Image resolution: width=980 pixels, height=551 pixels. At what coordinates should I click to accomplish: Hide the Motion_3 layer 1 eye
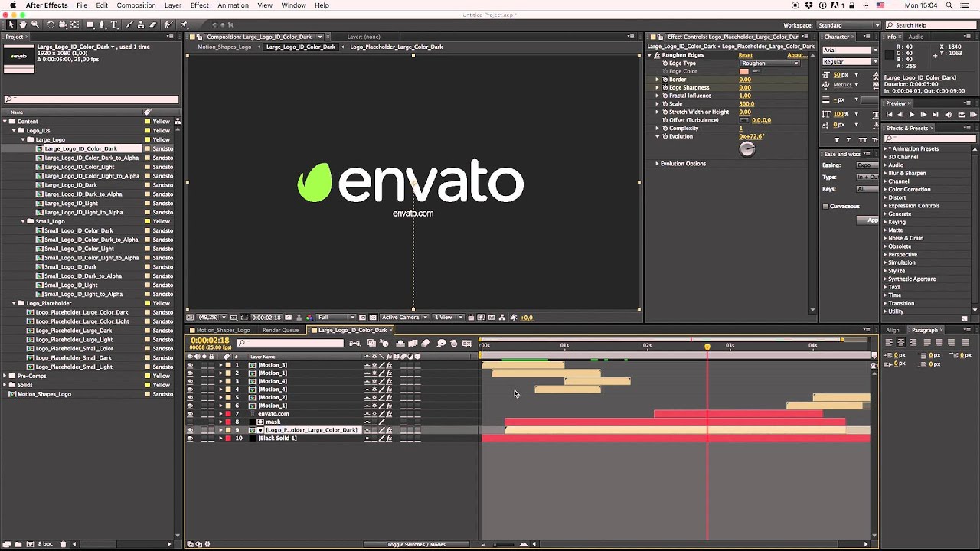(190, 365)
